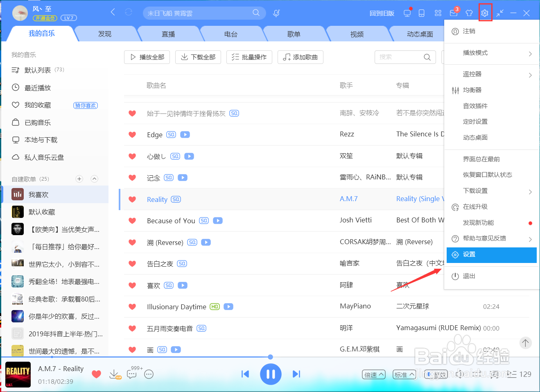The width and height of the screenshot is (540, 392).
Task: Switch to the 歌单 tab
Action: (x=294, y=34)
